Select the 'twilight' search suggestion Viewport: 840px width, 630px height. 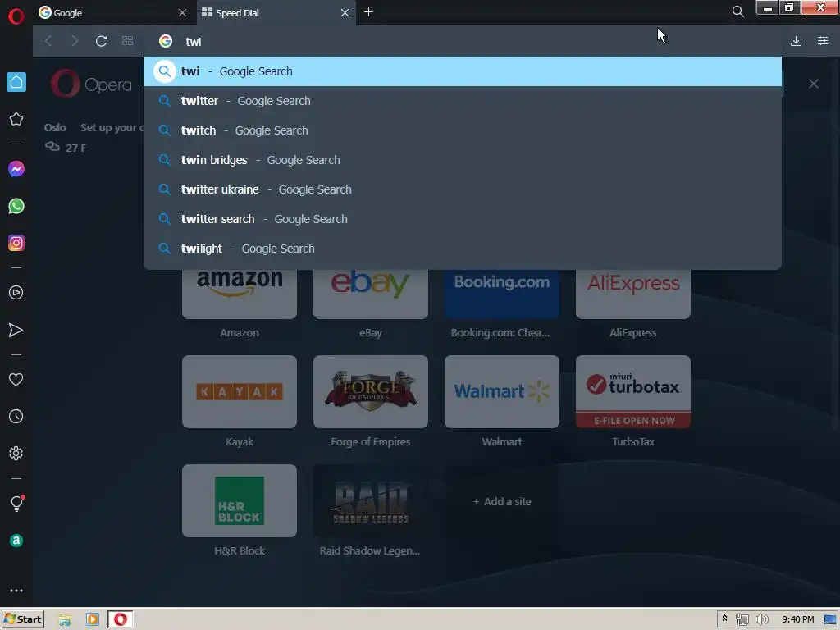pos(463,248)
